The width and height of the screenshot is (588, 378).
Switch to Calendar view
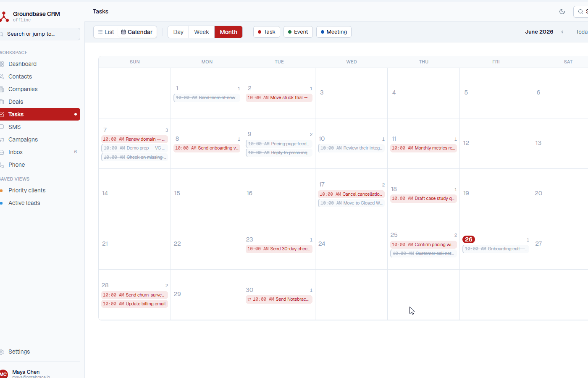click(136, 32)
